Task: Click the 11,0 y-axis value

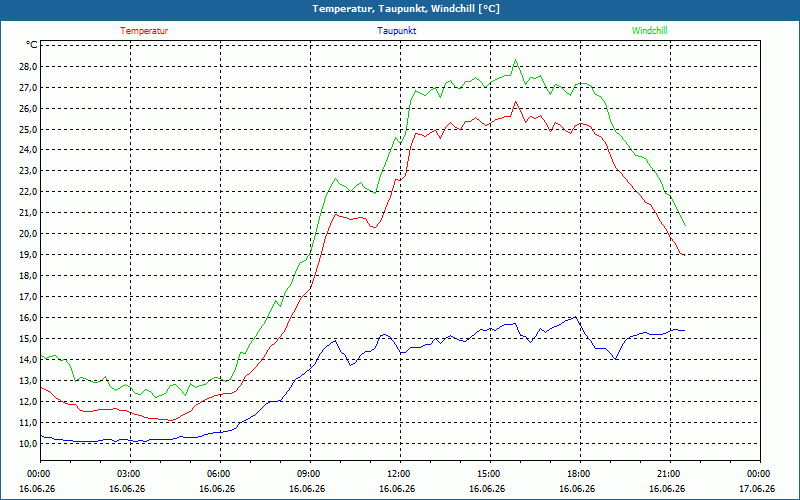Action: click(28, 422)
